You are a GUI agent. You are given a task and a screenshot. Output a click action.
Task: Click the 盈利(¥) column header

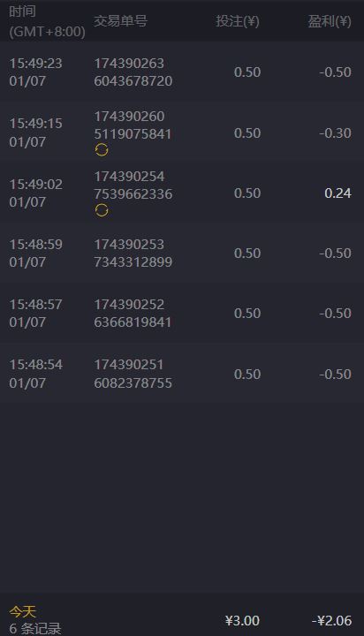pos(330,21)
